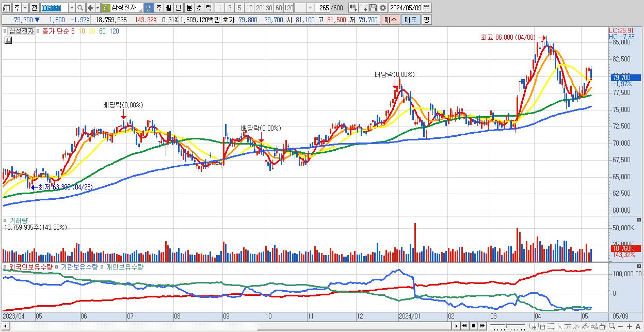644x332 pixels.
Task: Click the overlapping windows icon in bottom bar
Action: pyautogui.click(x=541, y=326)
